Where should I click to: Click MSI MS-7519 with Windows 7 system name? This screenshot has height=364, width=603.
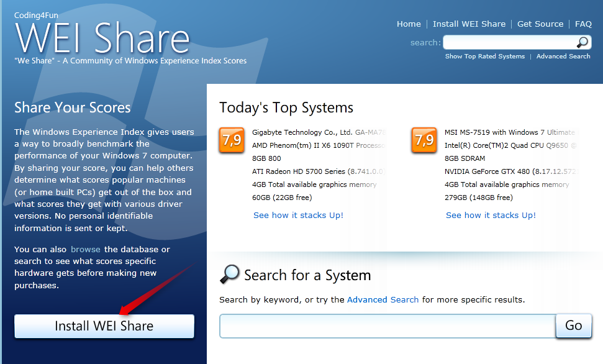[x=510, y=132]
